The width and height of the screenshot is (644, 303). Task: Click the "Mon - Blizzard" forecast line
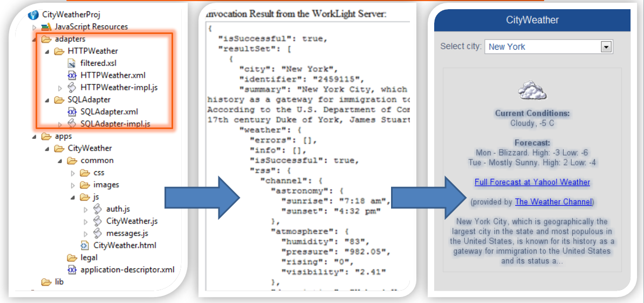point(532,152)
